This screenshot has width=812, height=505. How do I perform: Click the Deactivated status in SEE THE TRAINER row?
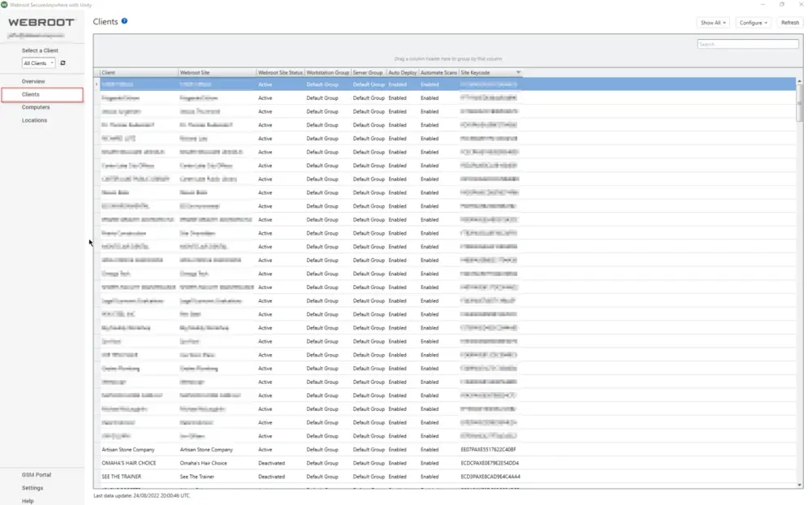[271, 477]
